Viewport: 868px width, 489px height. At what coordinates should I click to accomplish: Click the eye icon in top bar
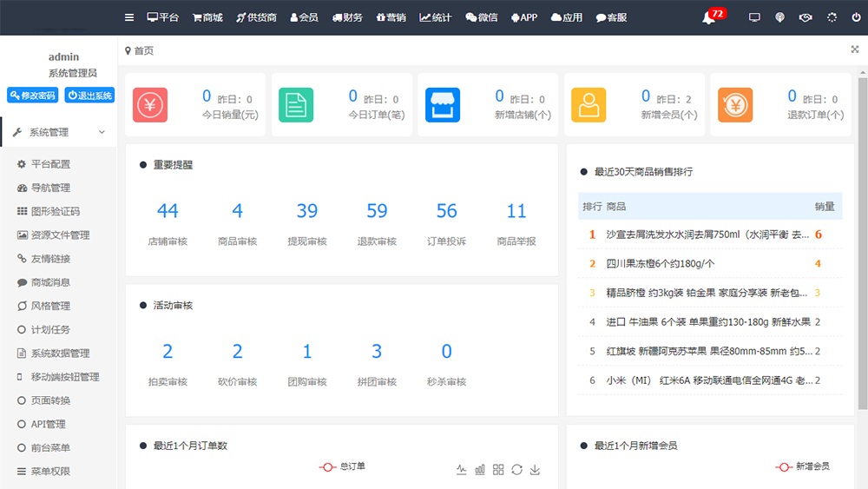806,17
